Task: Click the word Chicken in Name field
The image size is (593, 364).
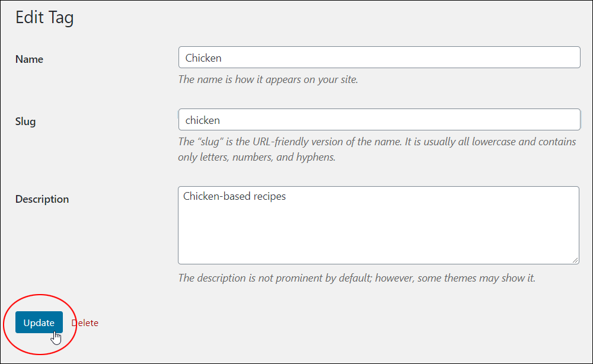Action: pyautogui.click(x=203, y=58)
